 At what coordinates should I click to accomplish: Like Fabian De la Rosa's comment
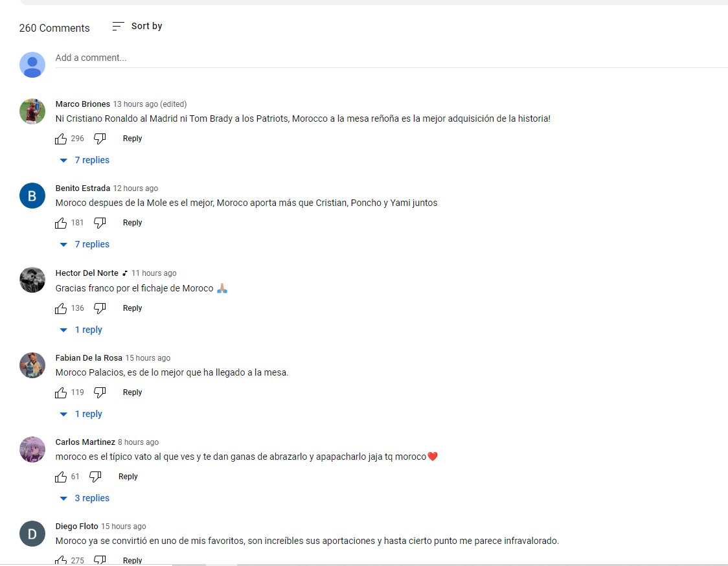[61, 393]
